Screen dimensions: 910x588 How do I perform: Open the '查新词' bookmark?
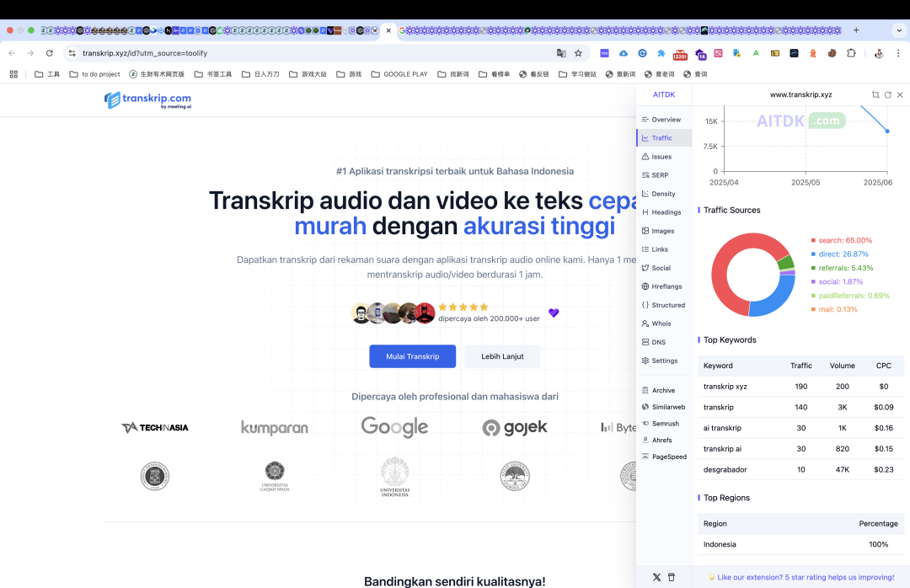(620, 74)
